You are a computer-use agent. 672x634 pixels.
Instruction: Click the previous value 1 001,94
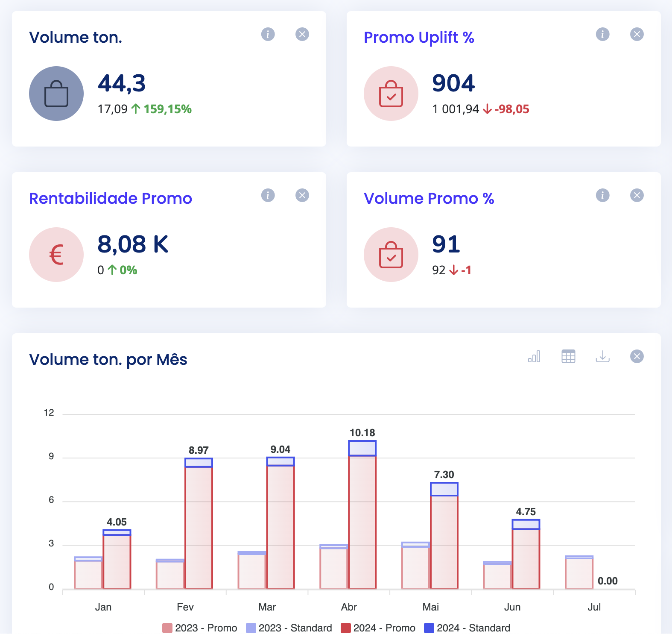[x=456, y=109]
